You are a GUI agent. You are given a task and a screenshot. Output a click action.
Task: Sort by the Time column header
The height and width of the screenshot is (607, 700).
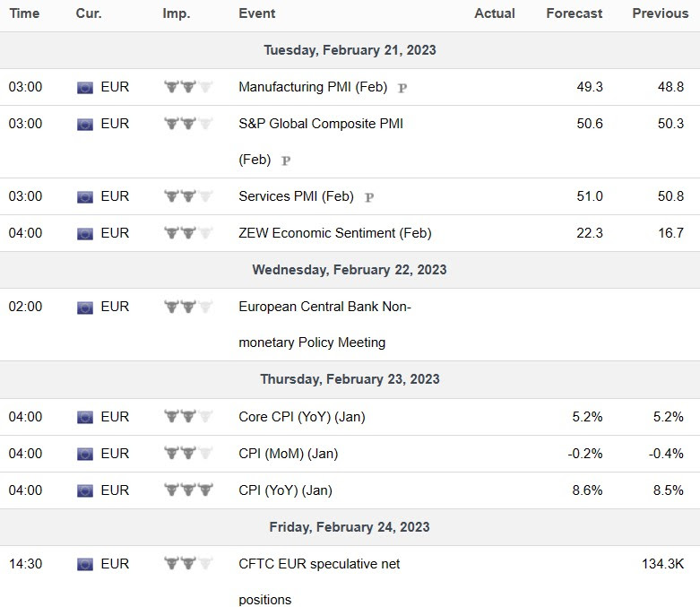click(x=24, y=13)
